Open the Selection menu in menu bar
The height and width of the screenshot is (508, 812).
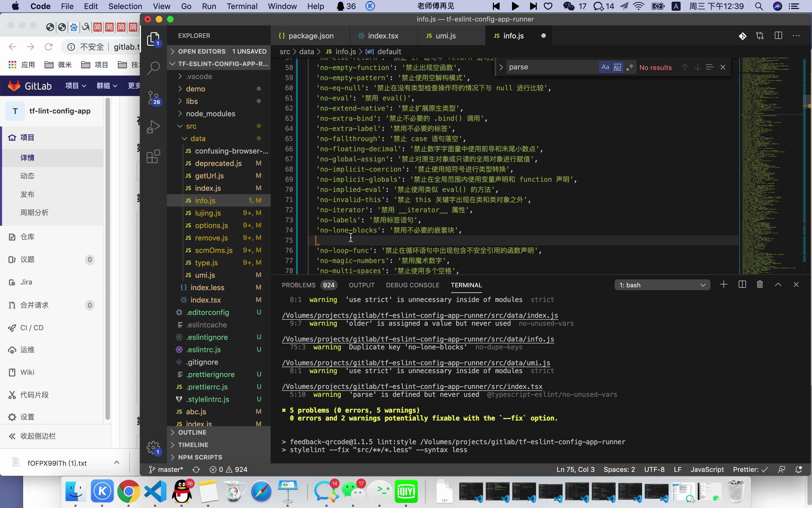[x=125, y=6]
